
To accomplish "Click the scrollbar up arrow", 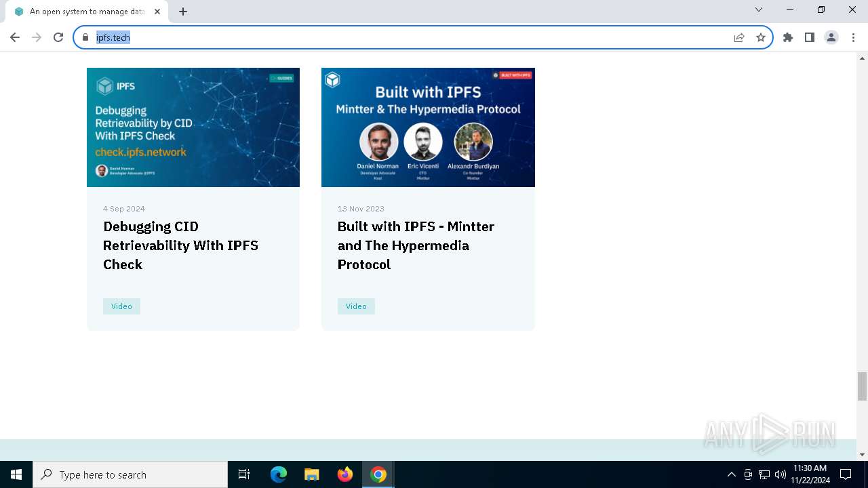I will [x=862, y=58].
